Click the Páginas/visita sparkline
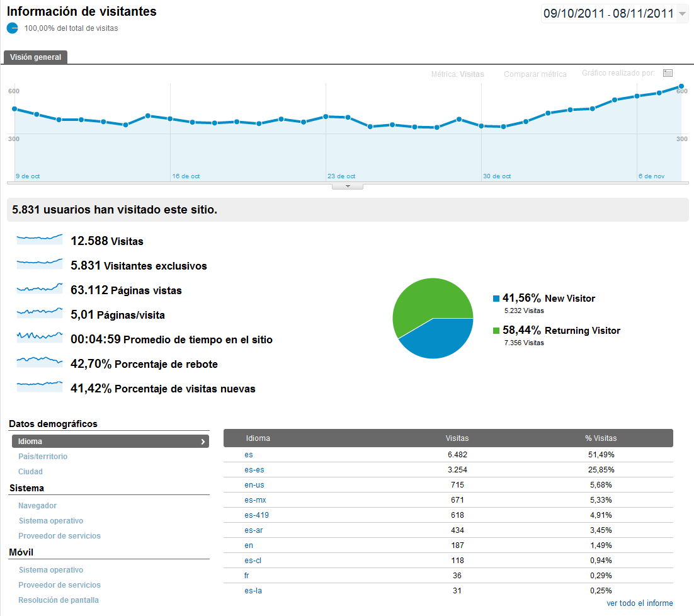Image resolution: width=694 pixels, height=616 pixels. pos(40,312)
